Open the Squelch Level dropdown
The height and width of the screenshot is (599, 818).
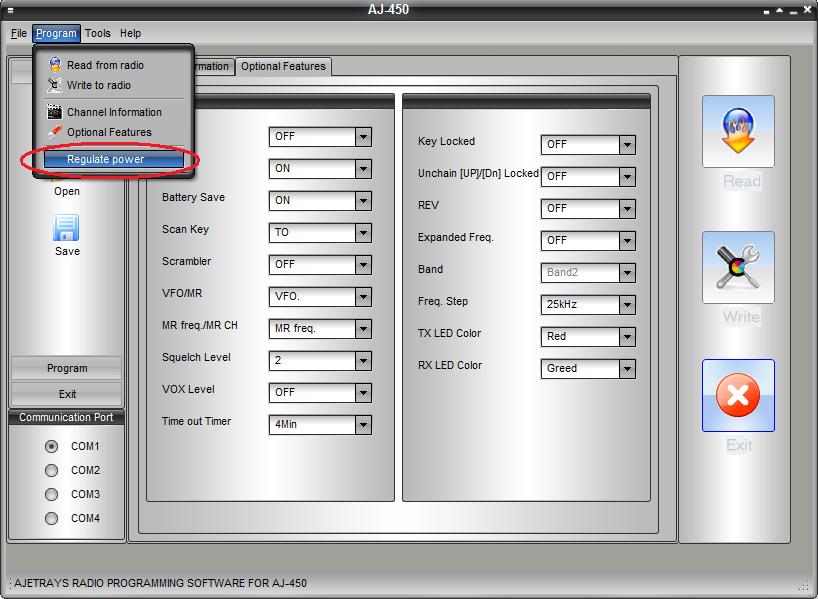[363, 361]
